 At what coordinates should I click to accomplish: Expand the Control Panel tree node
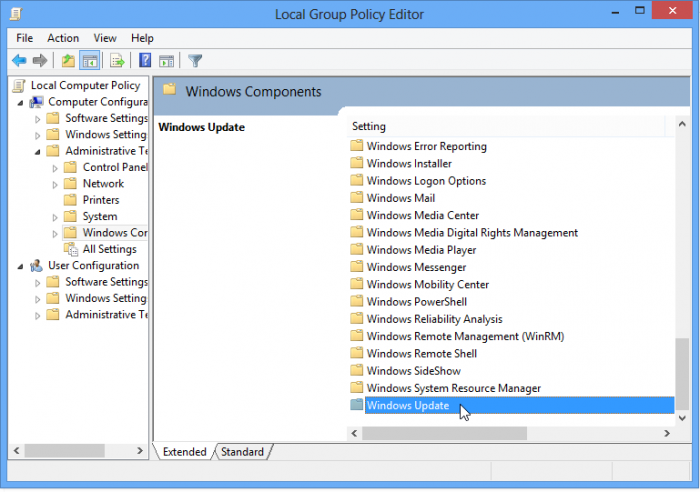pos(55,168)
